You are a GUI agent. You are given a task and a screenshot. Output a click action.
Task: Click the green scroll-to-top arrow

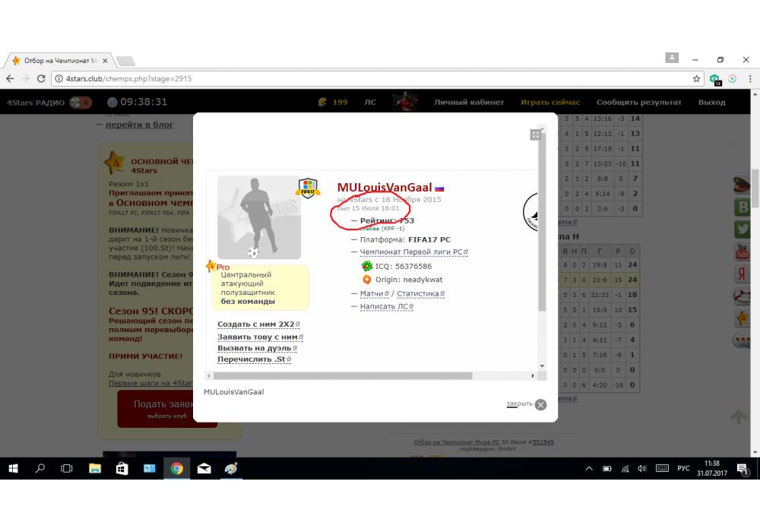739,417
